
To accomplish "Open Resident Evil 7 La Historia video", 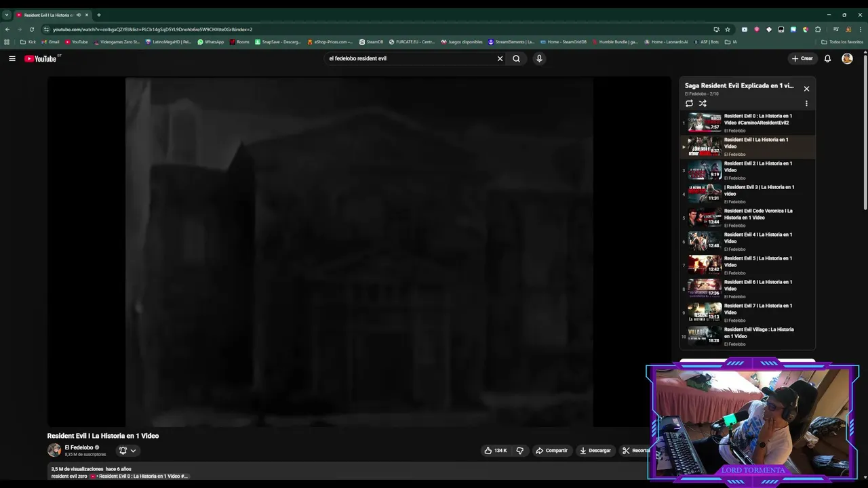I will click(x=747, y=312).
